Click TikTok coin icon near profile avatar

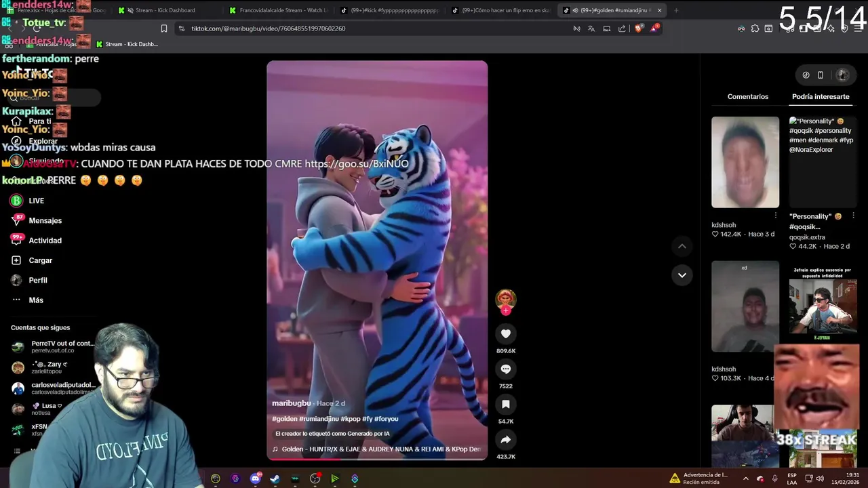tap(806, 75)
